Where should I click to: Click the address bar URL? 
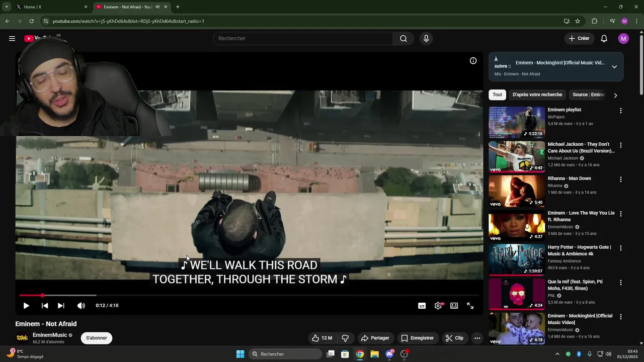128,21
